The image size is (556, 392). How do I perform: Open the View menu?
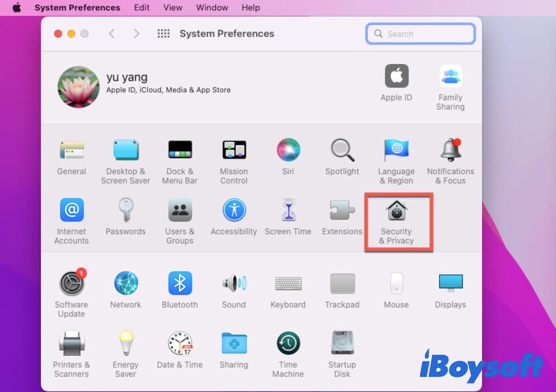pyautogui.click(x=173, y=7)
